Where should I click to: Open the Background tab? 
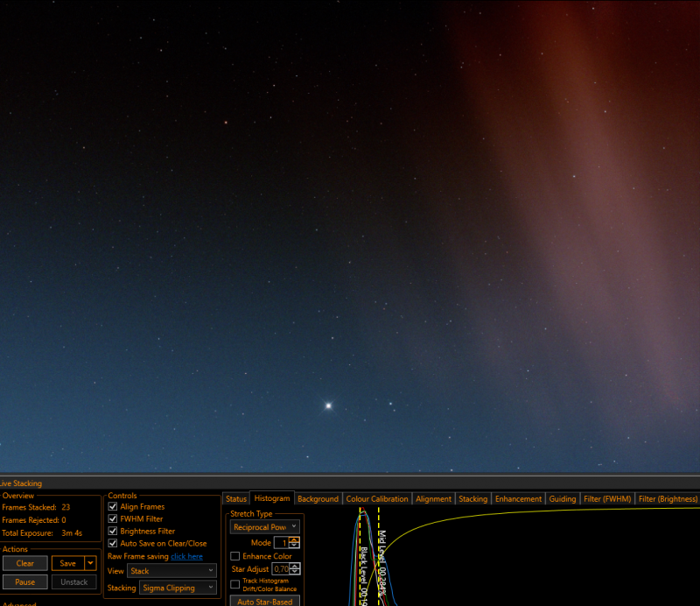pos(318,499)
